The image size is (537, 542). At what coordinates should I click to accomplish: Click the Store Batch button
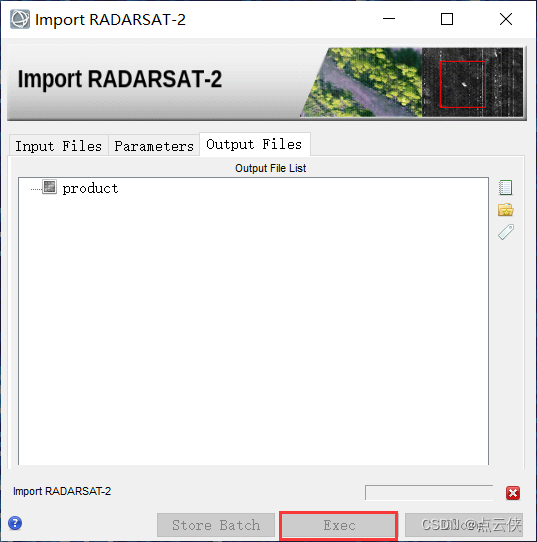point(216,525)
